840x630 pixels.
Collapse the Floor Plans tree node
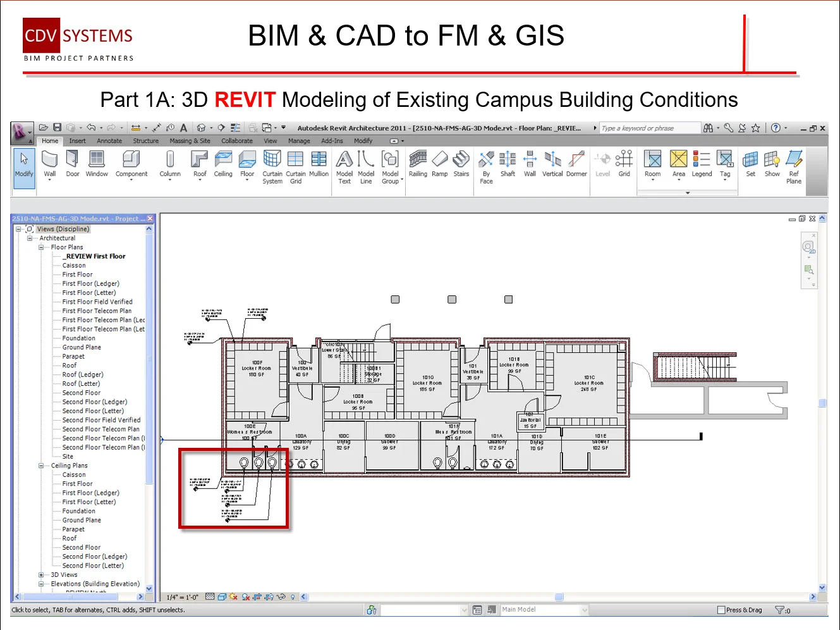[x=41, y=247]
